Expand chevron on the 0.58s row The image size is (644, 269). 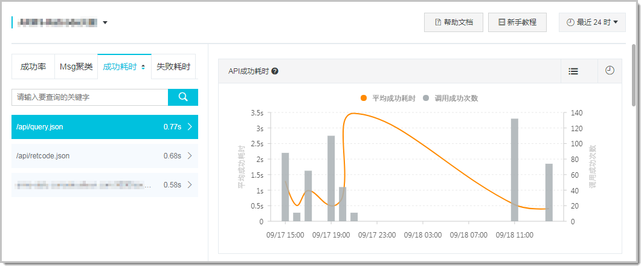tap(190, 185)
